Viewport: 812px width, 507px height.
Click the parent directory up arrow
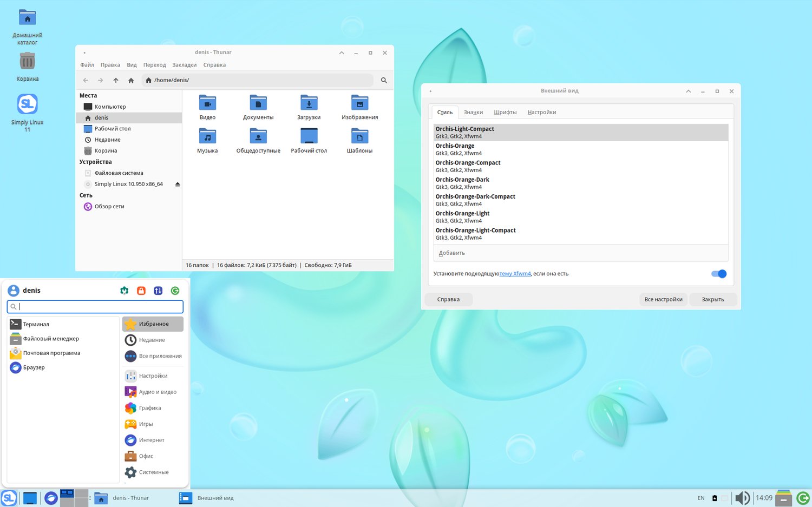point(116,80)
